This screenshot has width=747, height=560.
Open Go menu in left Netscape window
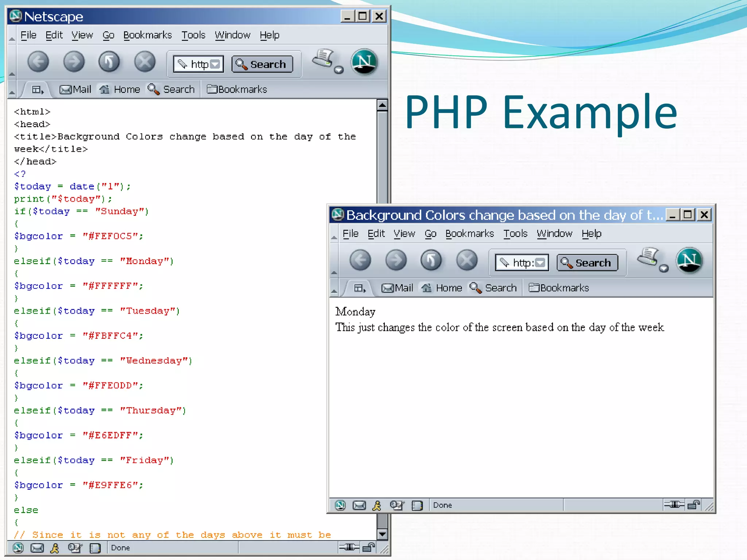(108, 35)
